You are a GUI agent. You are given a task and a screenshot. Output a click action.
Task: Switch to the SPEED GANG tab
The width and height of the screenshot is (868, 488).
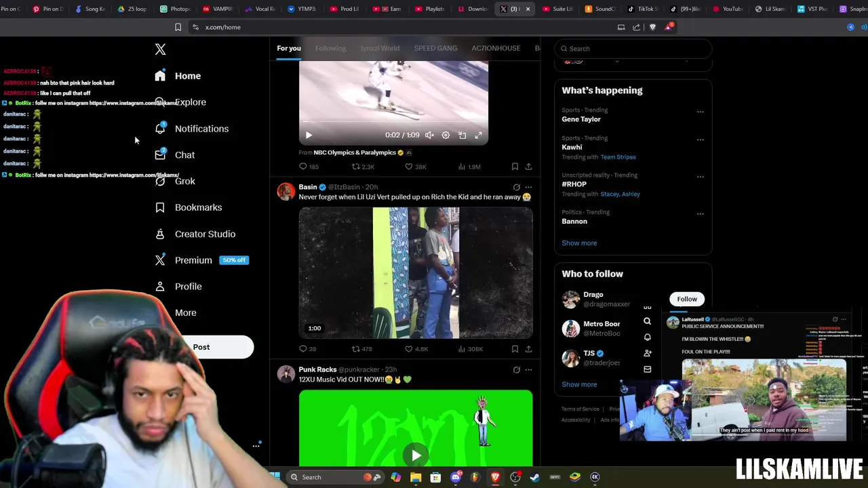tap(435, 48)
